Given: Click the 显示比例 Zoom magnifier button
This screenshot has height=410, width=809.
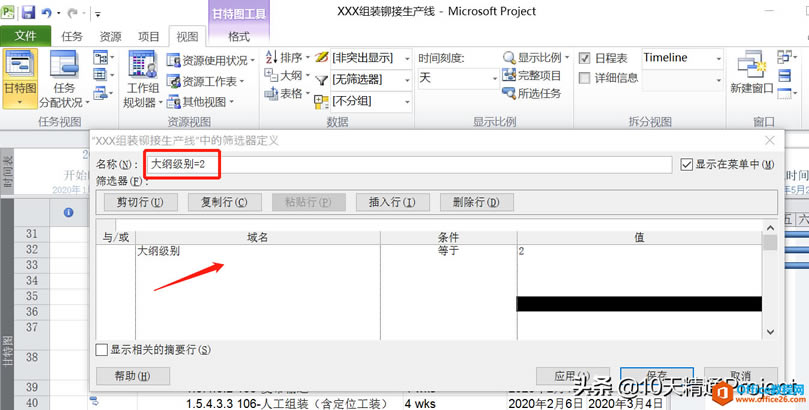Looking at the screenshot, I should click(x=536, y=57).
